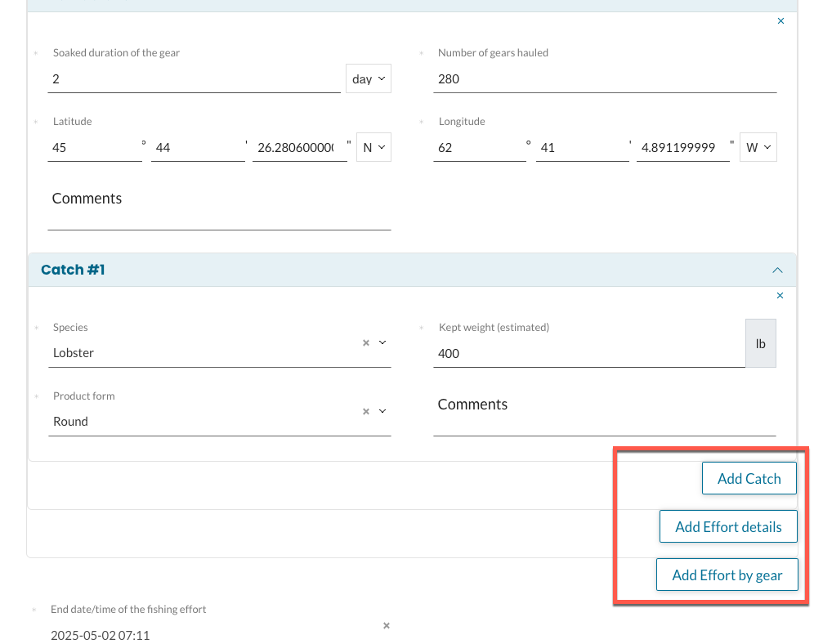Clear the Round product form selection

pos(366,412)
